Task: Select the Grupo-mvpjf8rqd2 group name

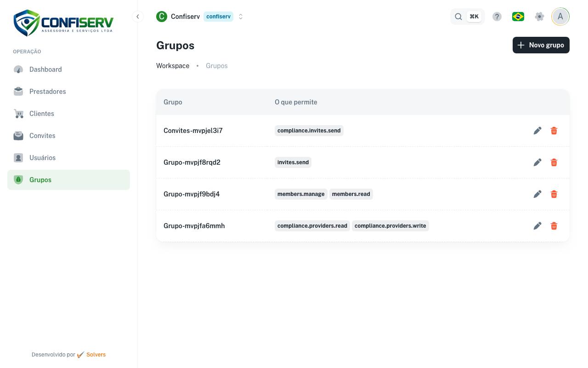Action: (192, 162)
